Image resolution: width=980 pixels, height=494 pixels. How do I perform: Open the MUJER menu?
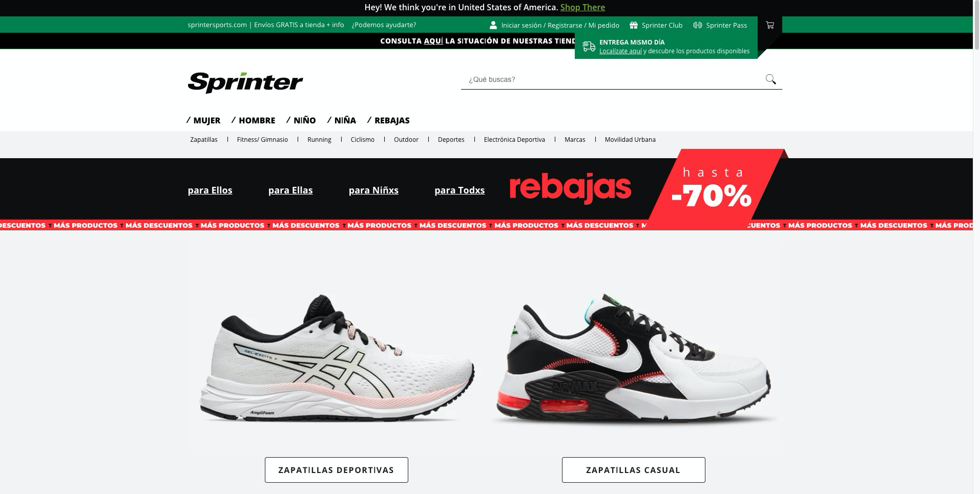(203, 120)
